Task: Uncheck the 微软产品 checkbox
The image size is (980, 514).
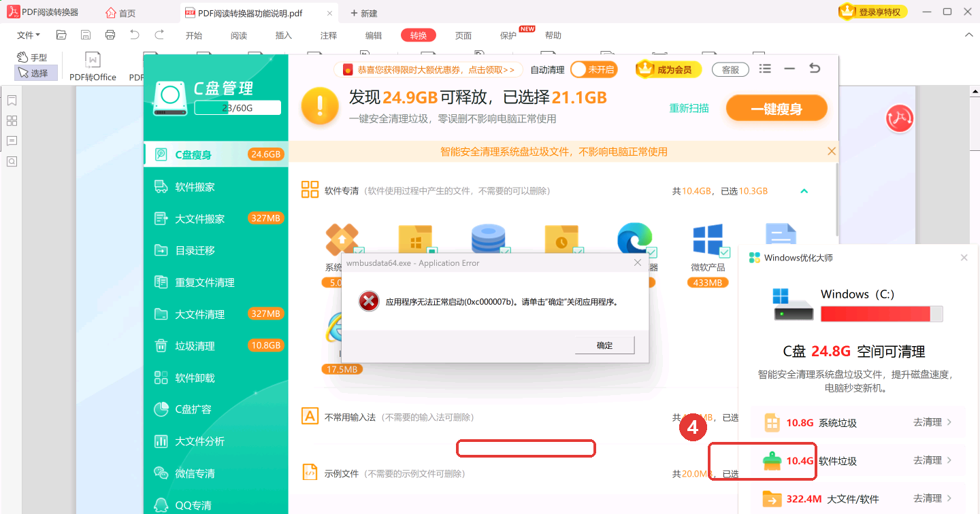Action: [724, 252]
